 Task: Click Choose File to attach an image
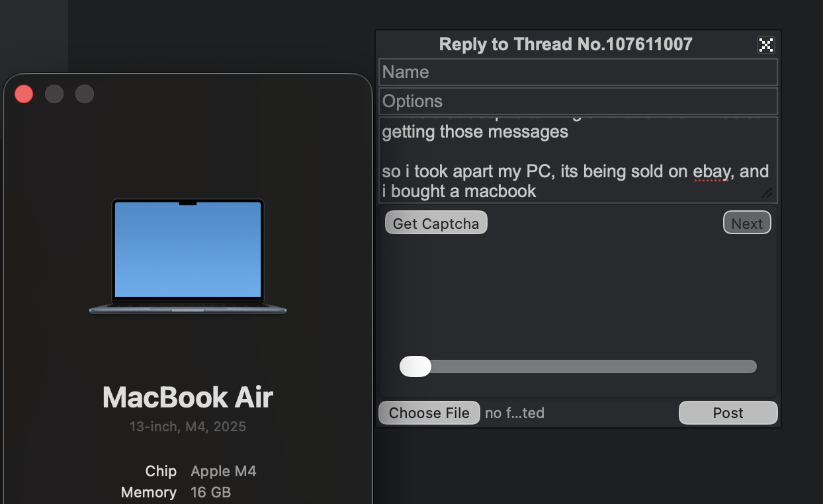pos(429,413)
